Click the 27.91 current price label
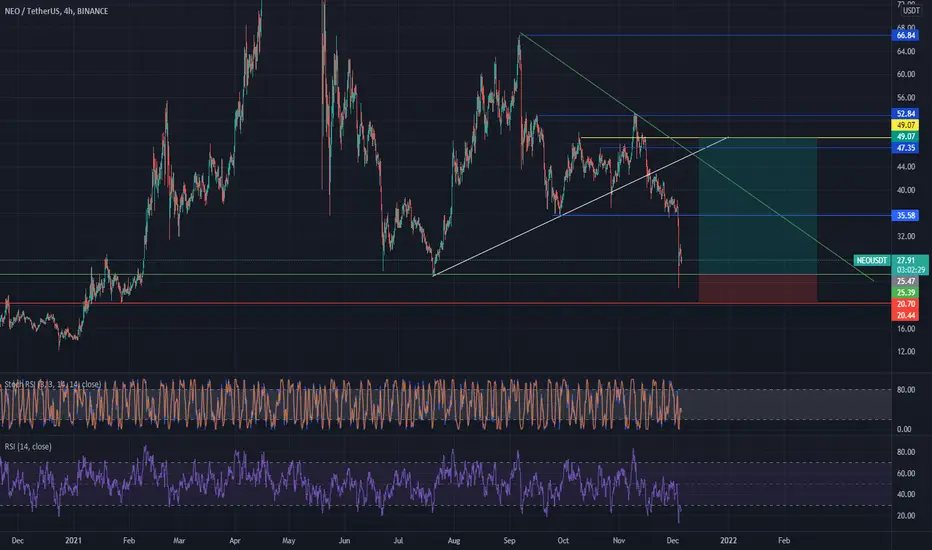This screenshot has width=932, height=550. 906,260
